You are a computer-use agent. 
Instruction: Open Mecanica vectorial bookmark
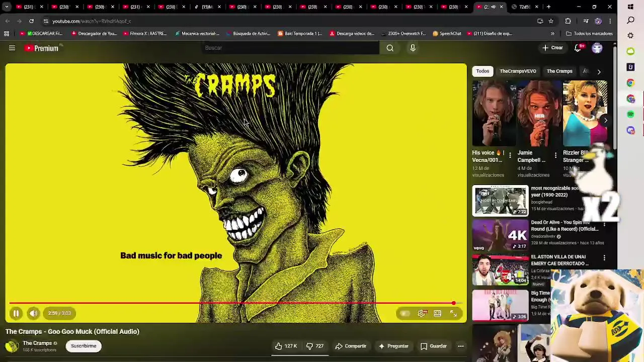click(197, 34)
